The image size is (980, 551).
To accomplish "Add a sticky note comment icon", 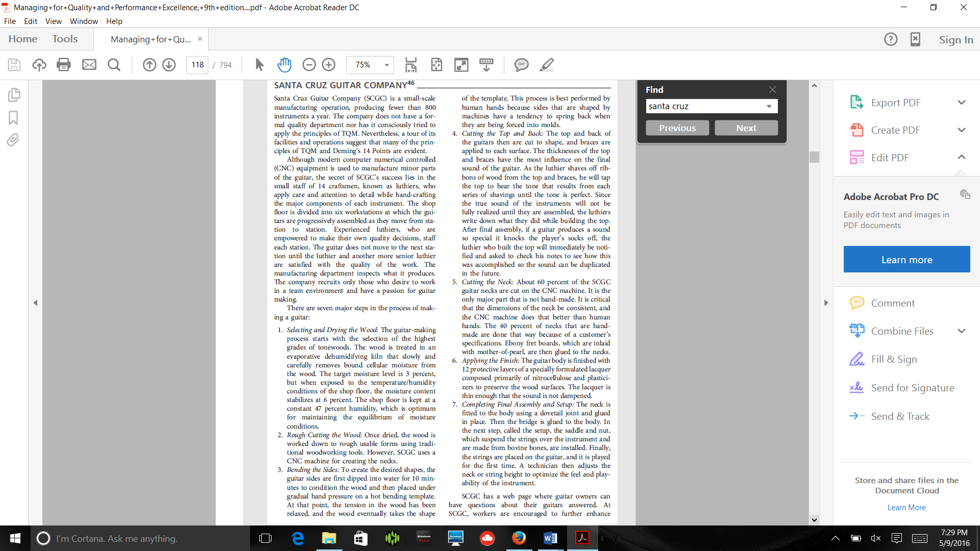I will (521, 65).
